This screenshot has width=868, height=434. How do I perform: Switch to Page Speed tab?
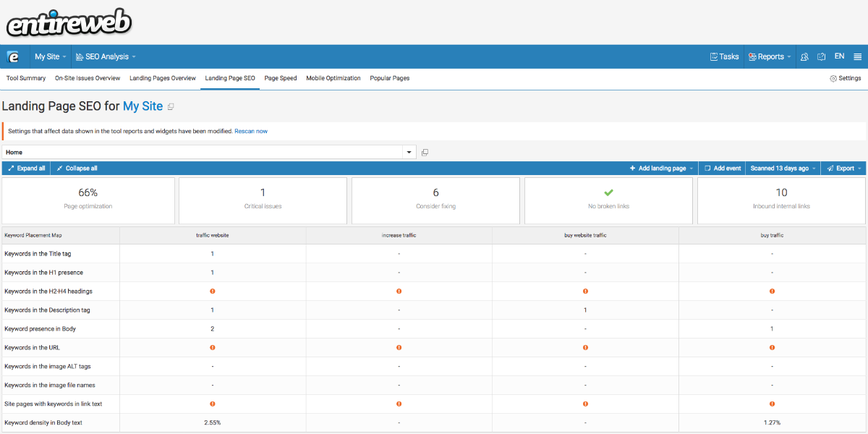click(x=281, y=78)
